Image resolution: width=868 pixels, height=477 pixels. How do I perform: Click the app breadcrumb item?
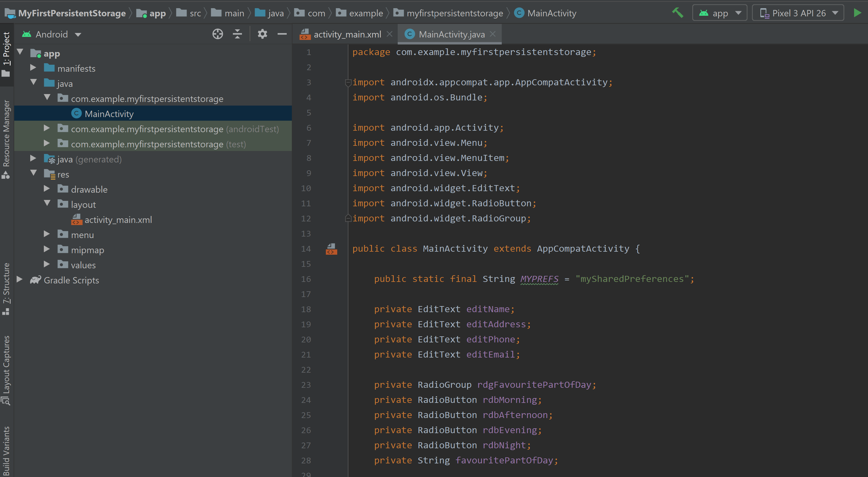coord(151,13)
